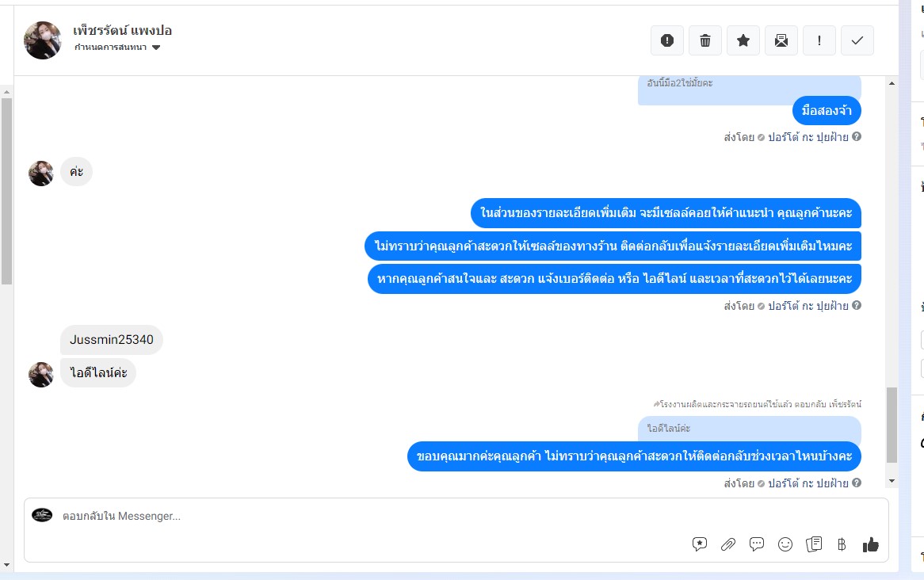Send a thumbs-up like
This screenshot has width=924, height=580.
(x=870, y=544)
